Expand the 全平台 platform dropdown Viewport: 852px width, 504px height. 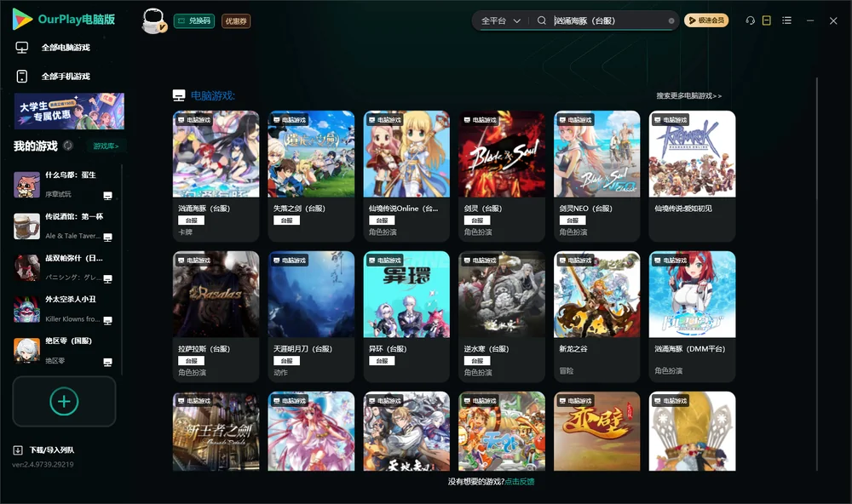click(500, 20)
